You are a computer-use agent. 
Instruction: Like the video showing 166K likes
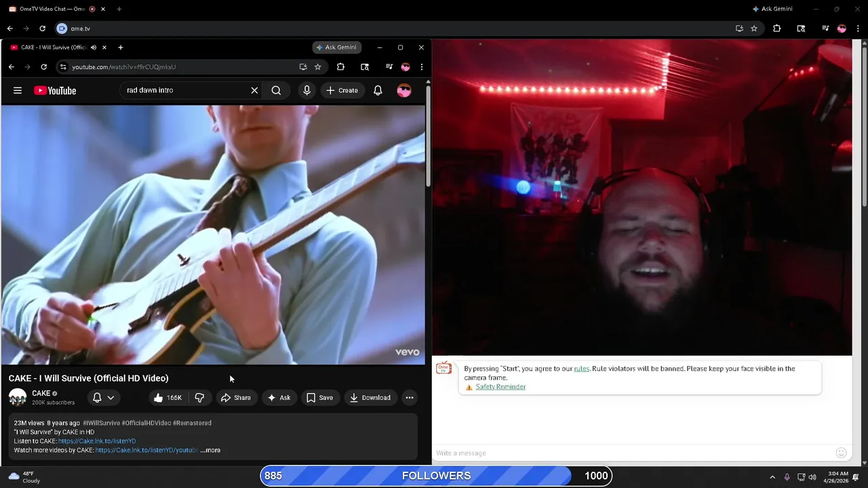pyautogui.click(x=167, y=398)
